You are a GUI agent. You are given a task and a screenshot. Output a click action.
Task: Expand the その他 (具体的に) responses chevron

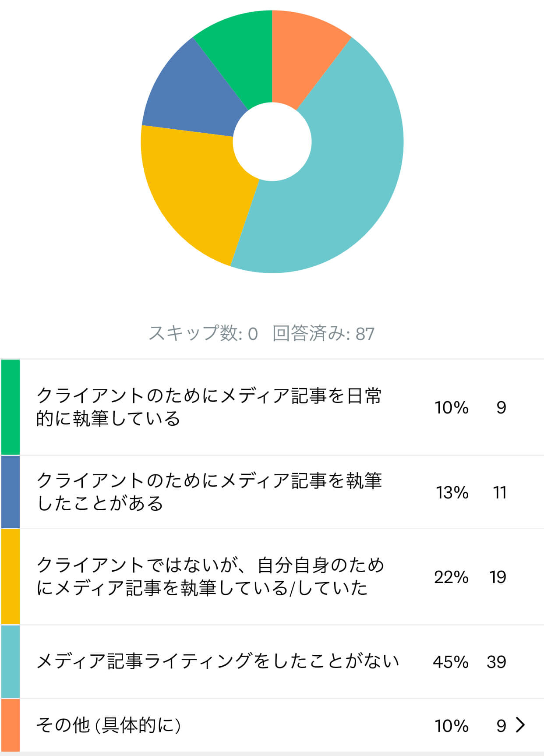pos(520,725)
